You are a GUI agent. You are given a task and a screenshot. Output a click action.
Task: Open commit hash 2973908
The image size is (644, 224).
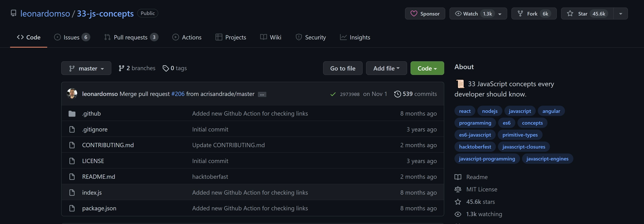click(349, 94)
